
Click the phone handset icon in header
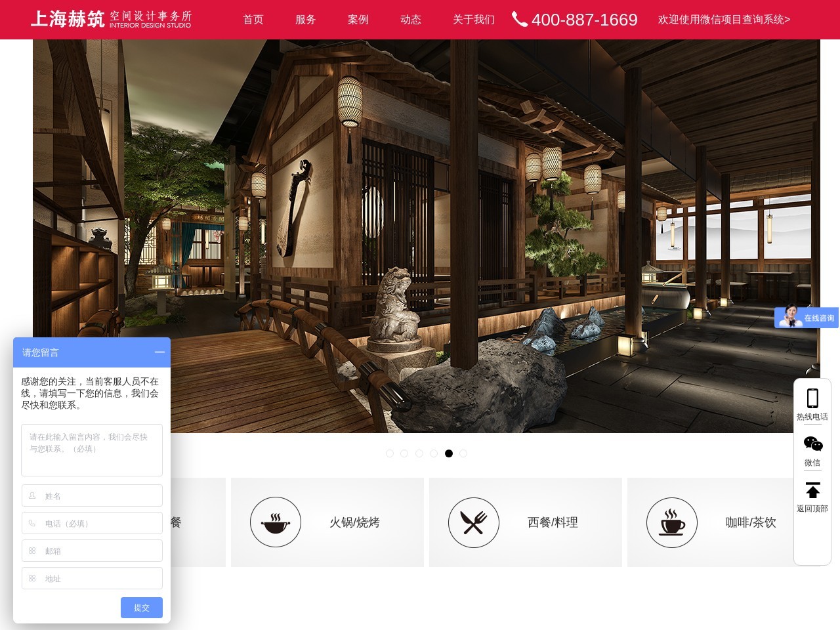coord(519,20)
